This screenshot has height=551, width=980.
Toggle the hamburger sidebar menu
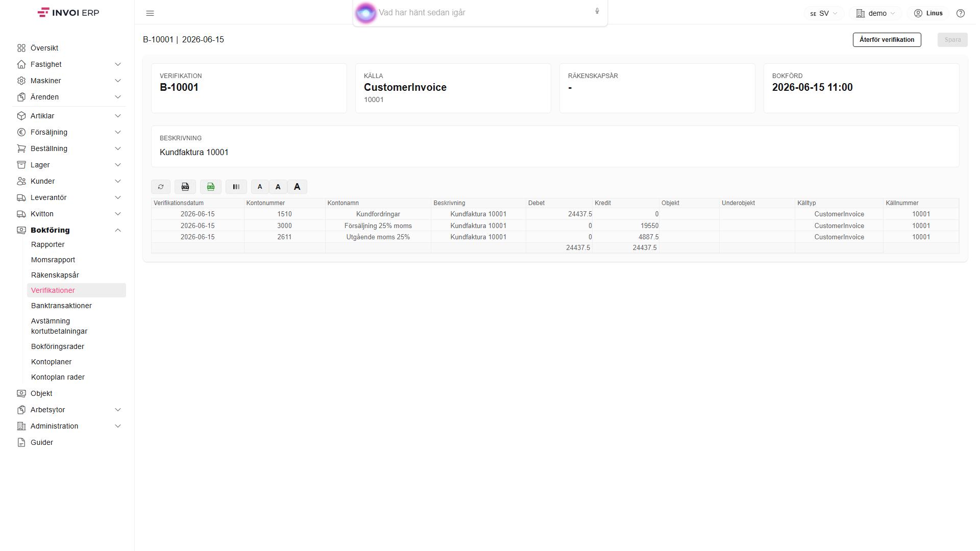(x=150, y=13)
